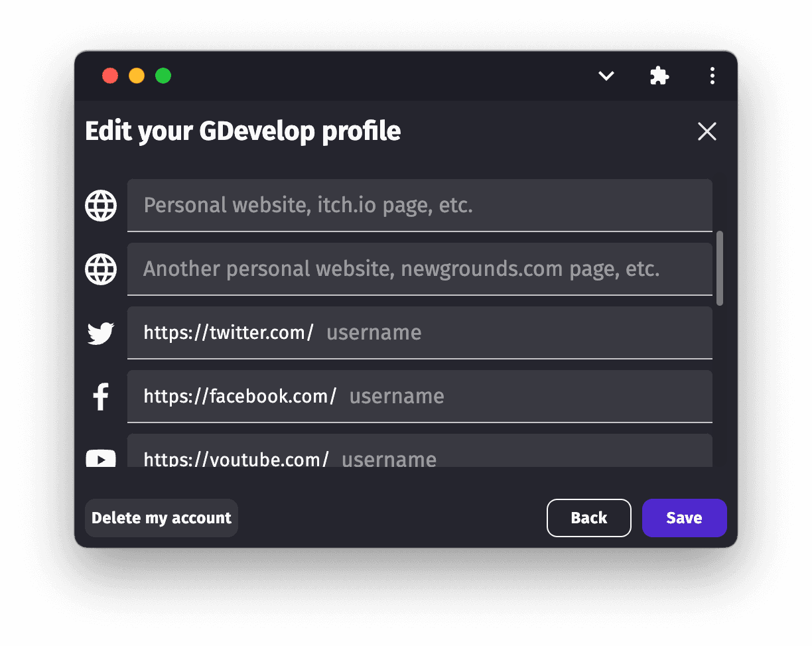Open the browser three-dot menu

pos(712,76)
